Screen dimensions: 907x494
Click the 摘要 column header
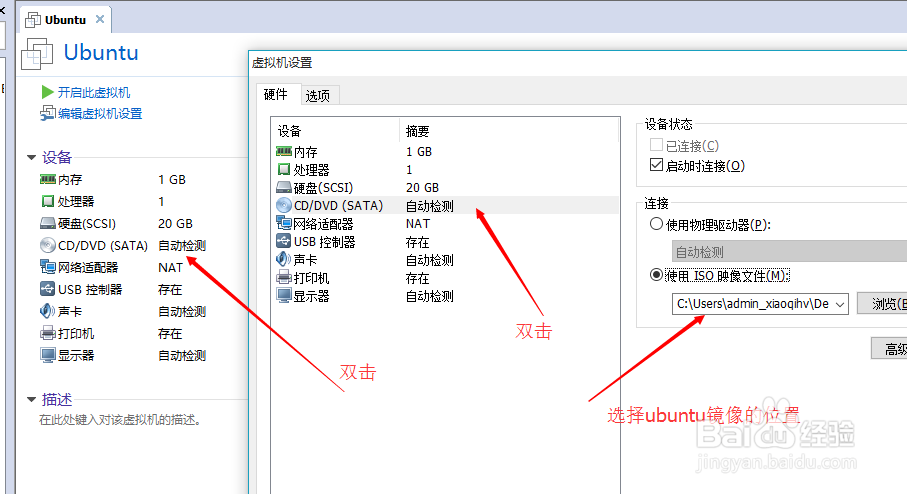509,131
